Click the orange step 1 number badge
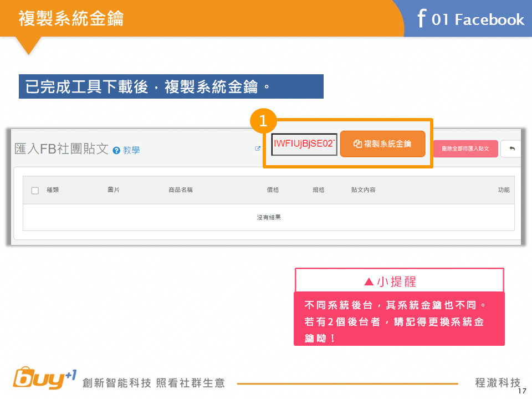This screenshot has width=532, height=399. tap(263, 121)
